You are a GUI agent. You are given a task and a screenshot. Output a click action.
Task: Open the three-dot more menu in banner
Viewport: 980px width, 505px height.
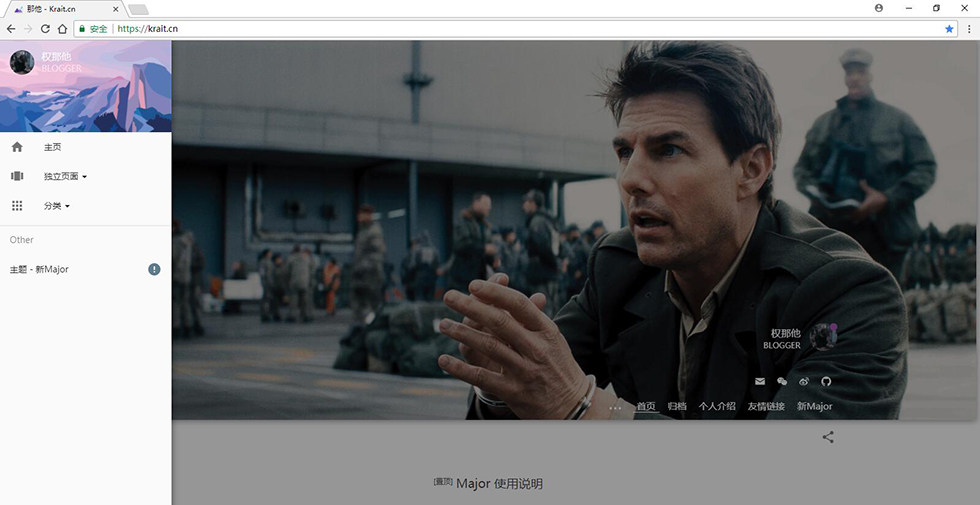coord(615,407)
